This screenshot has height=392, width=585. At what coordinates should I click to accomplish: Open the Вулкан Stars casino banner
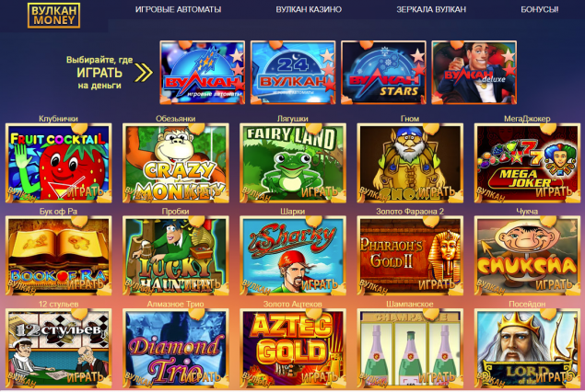click(x=383, y=73)
